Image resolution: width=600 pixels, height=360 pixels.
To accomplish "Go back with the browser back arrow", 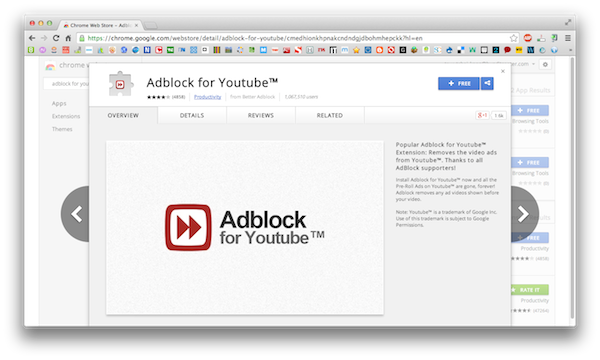I will [x=32, y=38].
